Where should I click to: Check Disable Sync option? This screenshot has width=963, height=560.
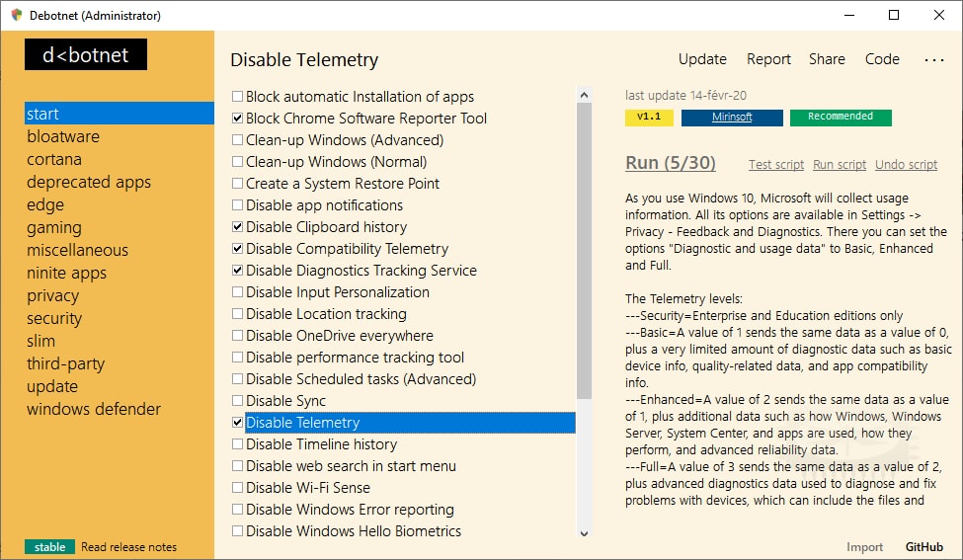pyautogui.click(x=237, y=400)
